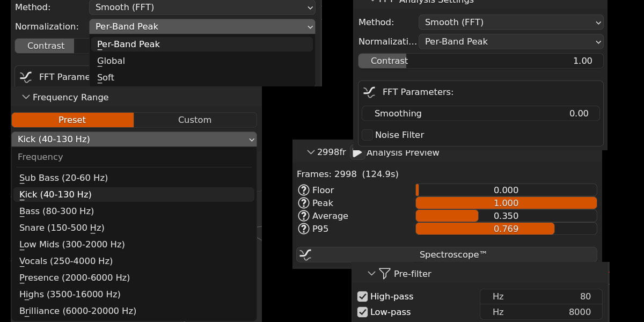Click the High-pass Hz field showing 80
Screen dimensions: 644x322
pos(541,296)
